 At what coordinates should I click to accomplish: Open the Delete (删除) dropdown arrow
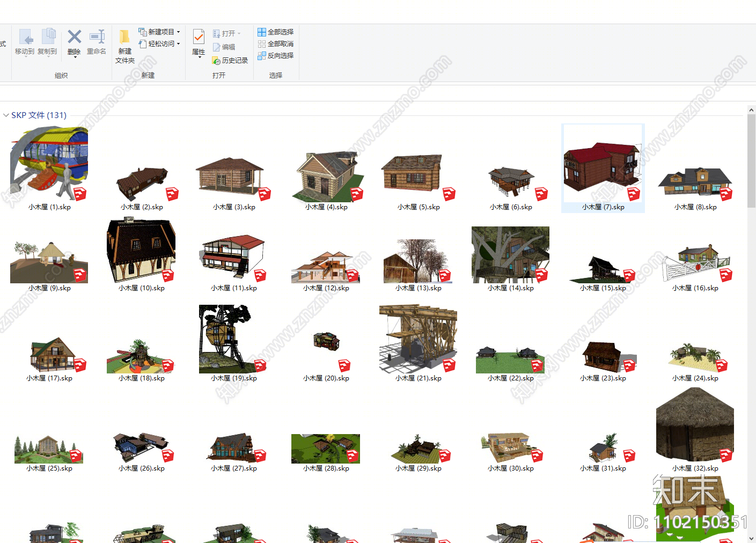(x=75, y=57)
